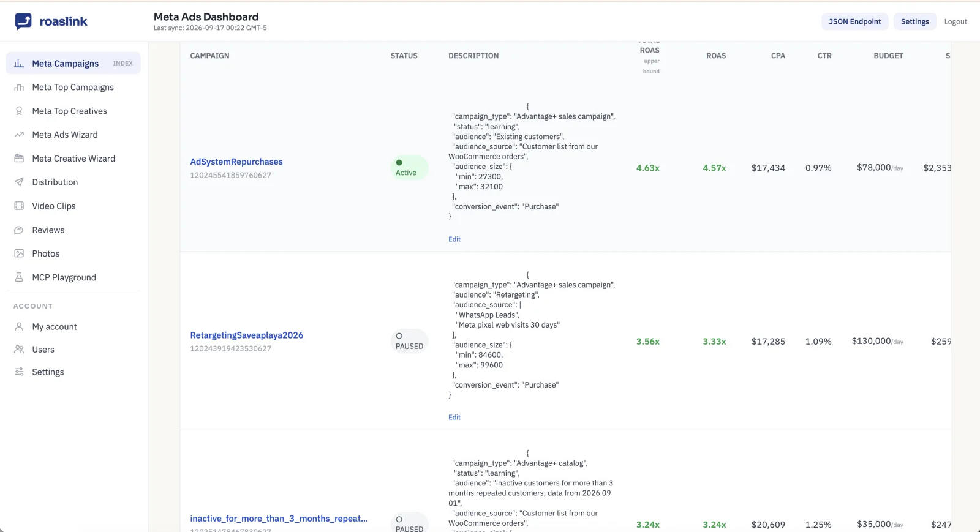This screenshot has height=532, width=980.
Task: Click the My account person icon
Action: [x=19, y=327]
